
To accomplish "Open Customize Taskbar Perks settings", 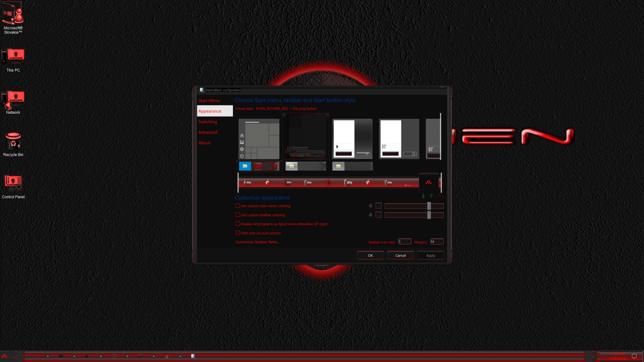I will (x=257, y=242).
